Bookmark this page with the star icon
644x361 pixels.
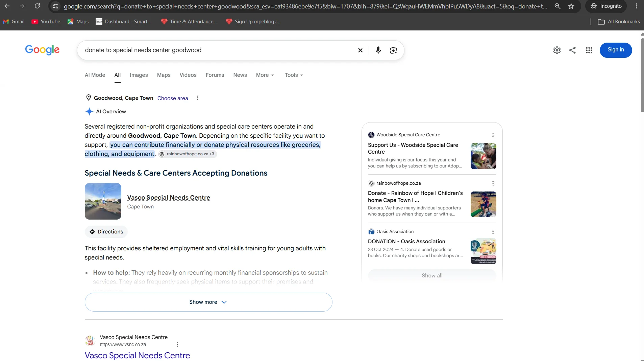(x=571, y=6)
